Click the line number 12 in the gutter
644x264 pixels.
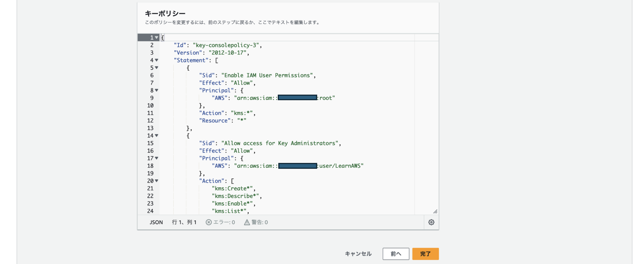pos(150,120)
